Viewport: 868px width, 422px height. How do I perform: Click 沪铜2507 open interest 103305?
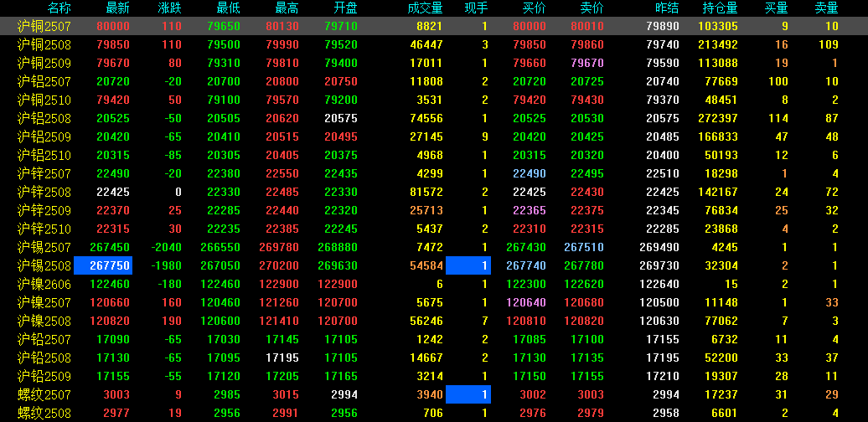(x=717, y=26)
